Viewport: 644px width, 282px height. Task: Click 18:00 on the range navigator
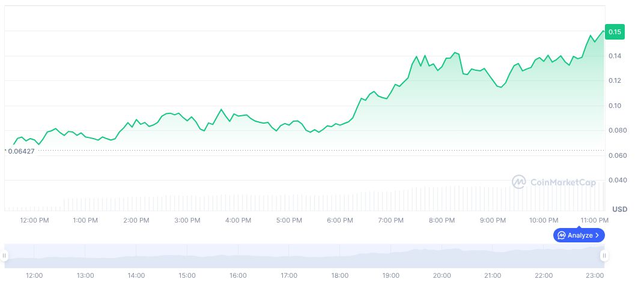[339, 275]
